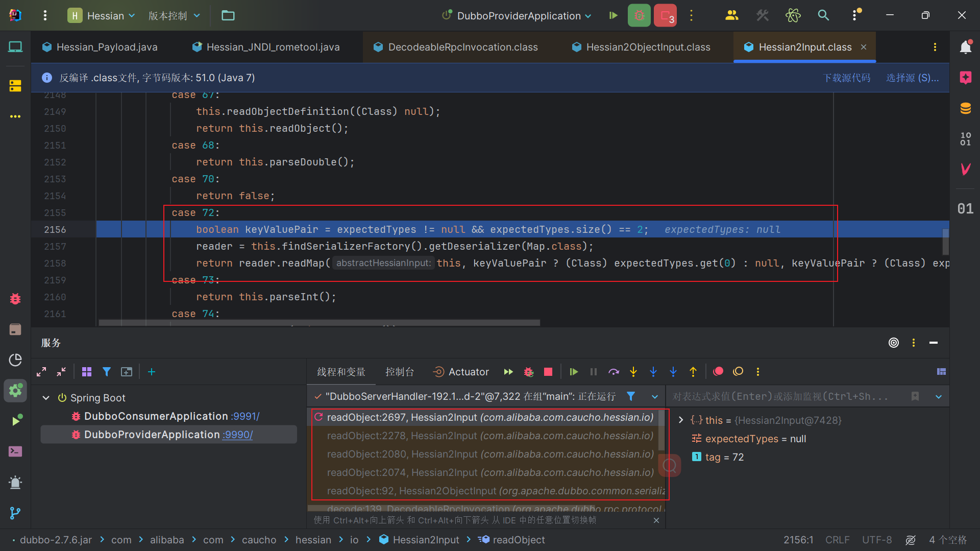Open the thread selector dropdown
The width and height of the screenshot is (980, 551).
tap(654, 396)
